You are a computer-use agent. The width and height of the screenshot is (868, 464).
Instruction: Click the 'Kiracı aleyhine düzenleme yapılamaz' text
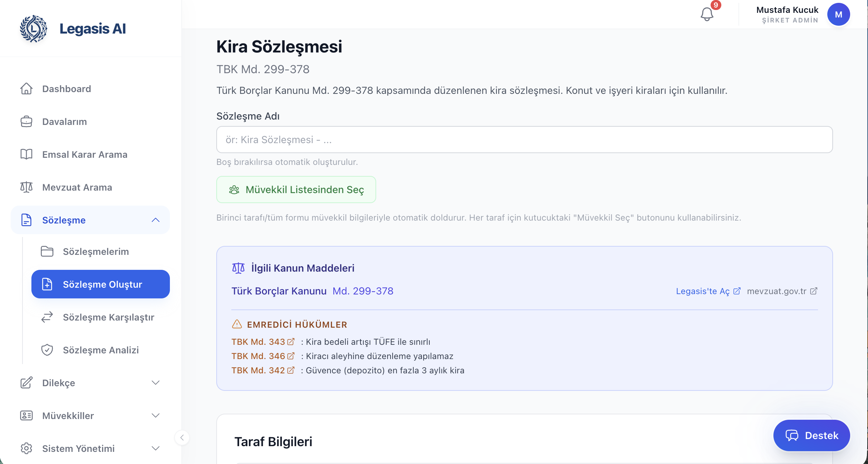379,356
